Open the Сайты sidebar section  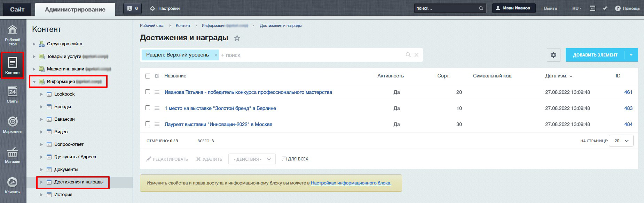(x=13, y=95)
